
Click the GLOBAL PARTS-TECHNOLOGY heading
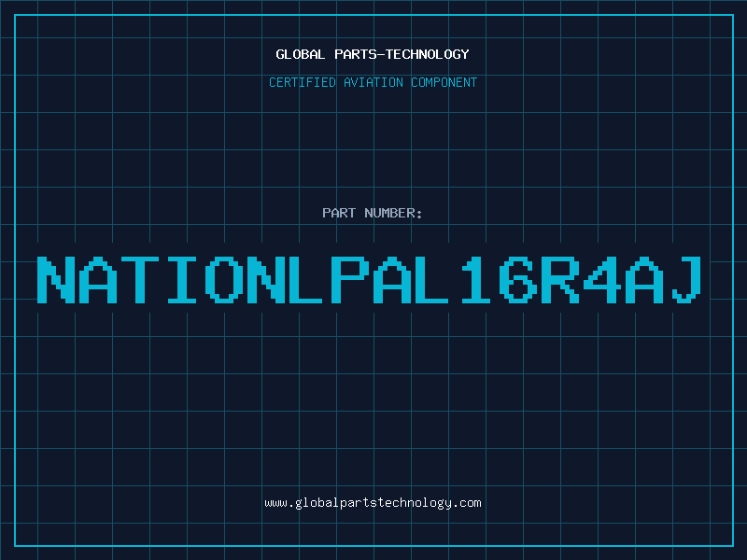click(x=373, y=54)
